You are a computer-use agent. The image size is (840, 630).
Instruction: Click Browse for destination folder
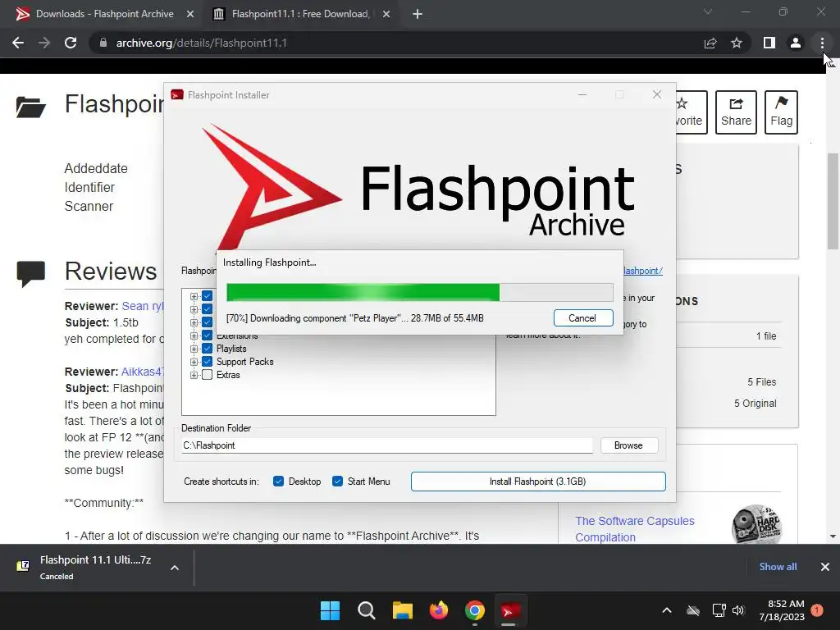click(x=629, y=445)
